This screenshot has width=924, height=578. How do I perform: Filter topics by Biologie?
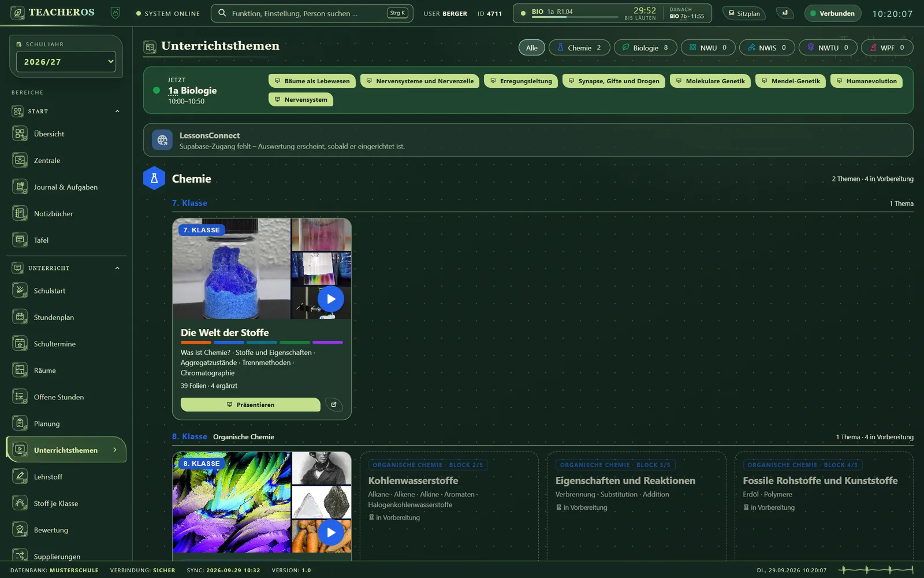point(645,48)
